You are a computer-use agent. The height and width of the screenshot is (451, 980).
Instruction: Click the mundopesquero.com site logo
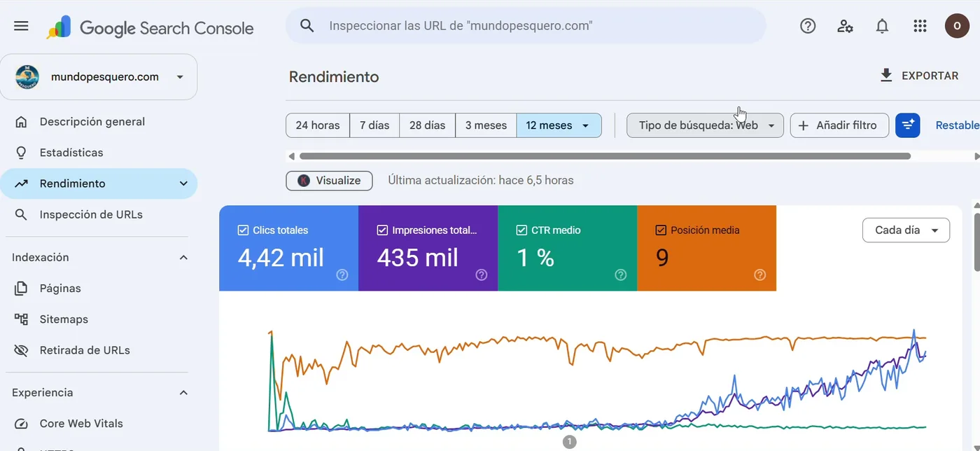[27, 77]
